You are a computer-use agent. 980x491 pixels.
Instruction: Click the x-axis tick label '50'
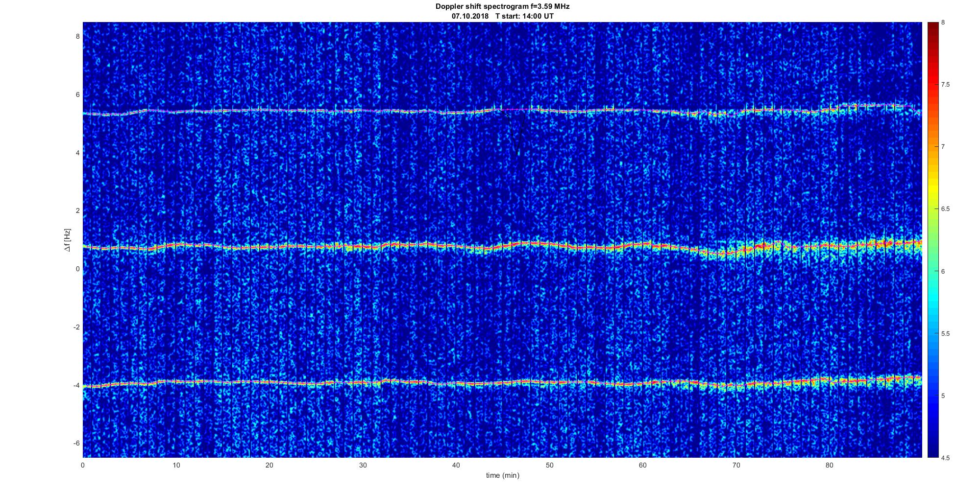coord(549,465)
